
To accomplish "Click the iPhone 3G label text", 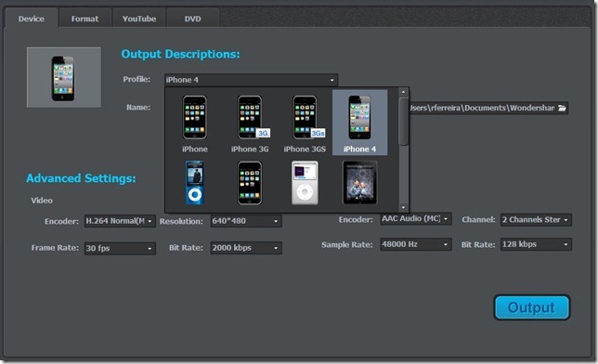I will (250, 149).
